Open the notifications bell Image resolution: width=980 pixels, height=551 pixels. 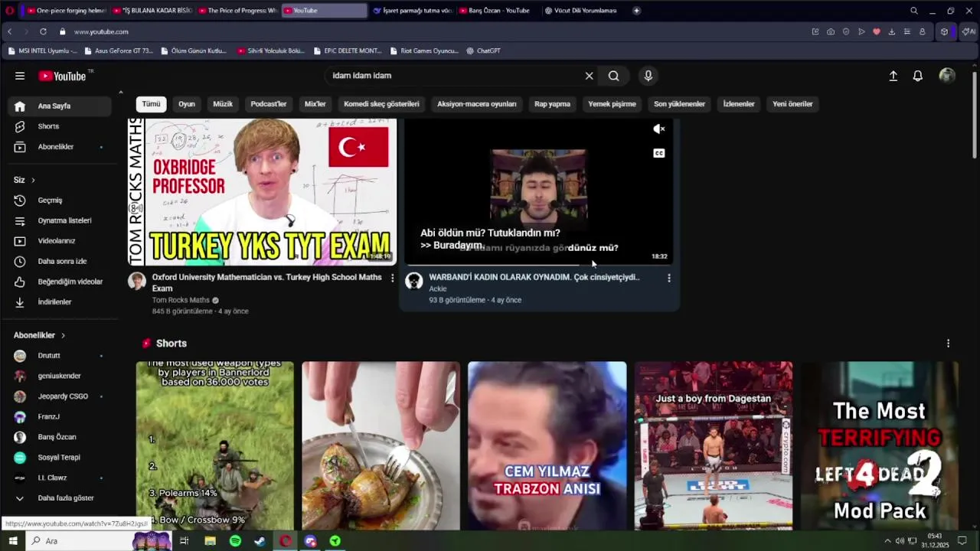click(917, 76)
